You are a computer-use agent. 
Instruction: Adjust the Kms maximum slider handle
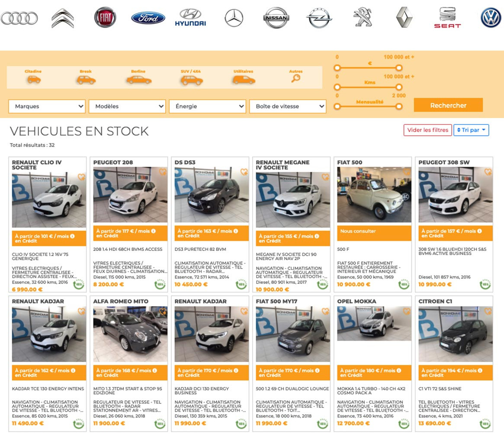pyautogui.click(x=399, y=87)
